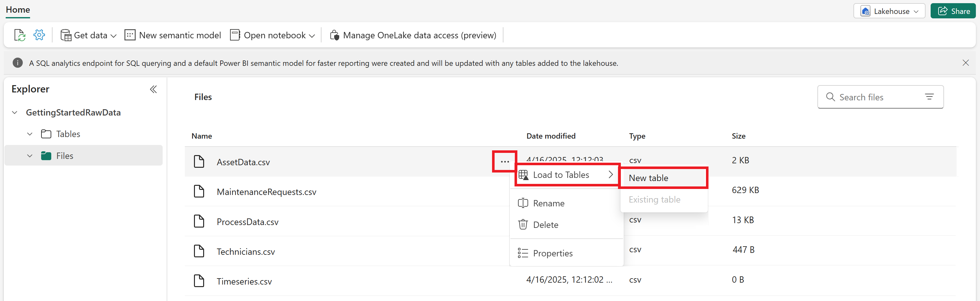Select the Get data icon
Screen dimensions: 980x301
click(x=66, y=34)
